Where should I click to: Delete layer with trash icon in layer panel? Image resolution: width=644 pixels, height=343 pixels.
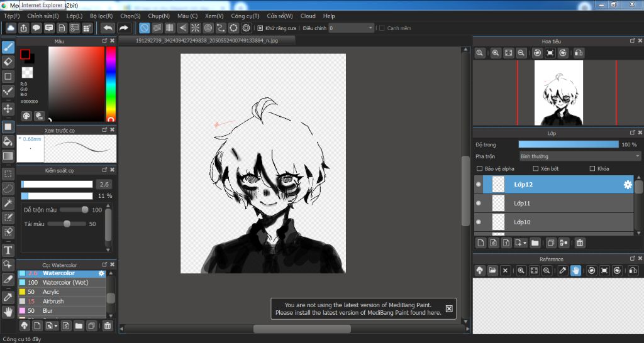[x=579, y=243]
